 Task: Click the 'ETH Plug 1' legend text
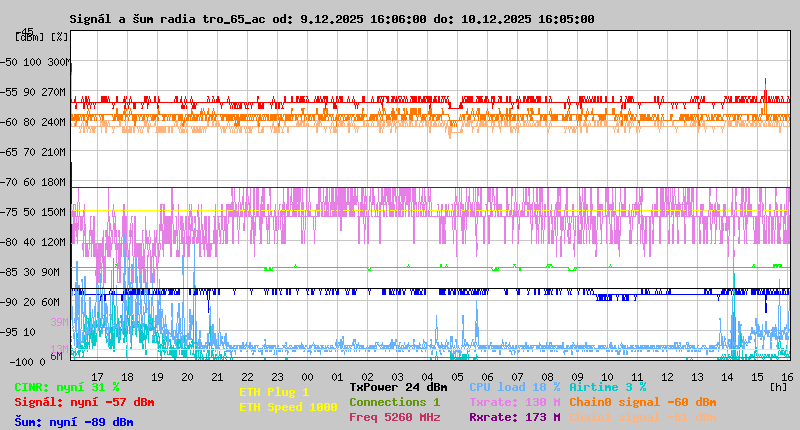click(x=274, y=392)
